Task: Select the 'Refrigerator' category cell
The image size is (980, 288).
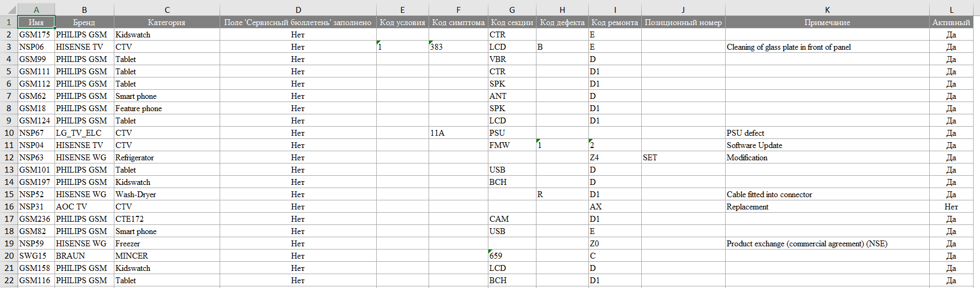Action: (x=167, y=157)
